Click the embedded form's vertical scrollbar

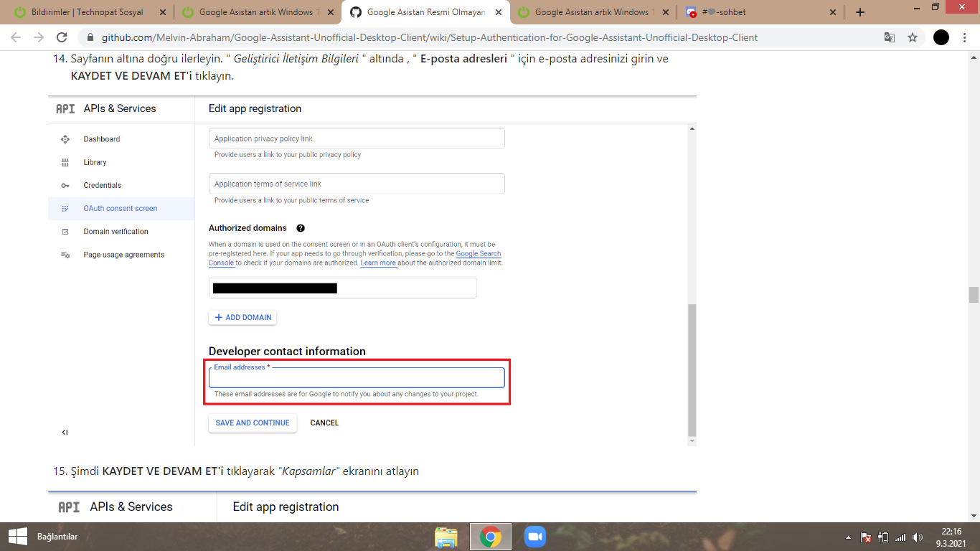(692, 369)
